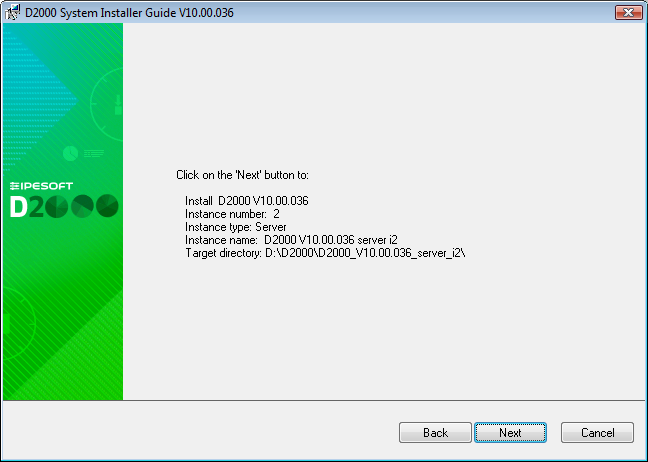Screen dimensions: 648x462
Task: Open the installer icon menu in title bar
Action: (x=12, y=12)
